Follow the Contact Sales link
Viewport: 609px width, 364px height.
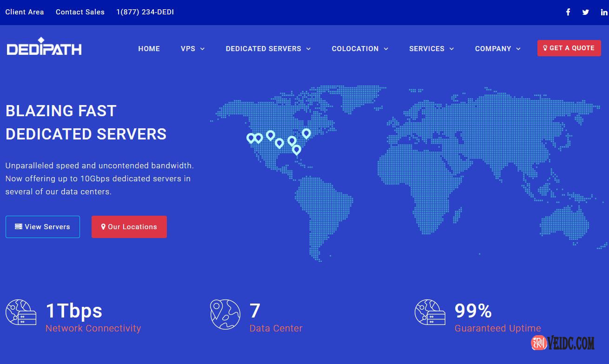click(80, 12)
